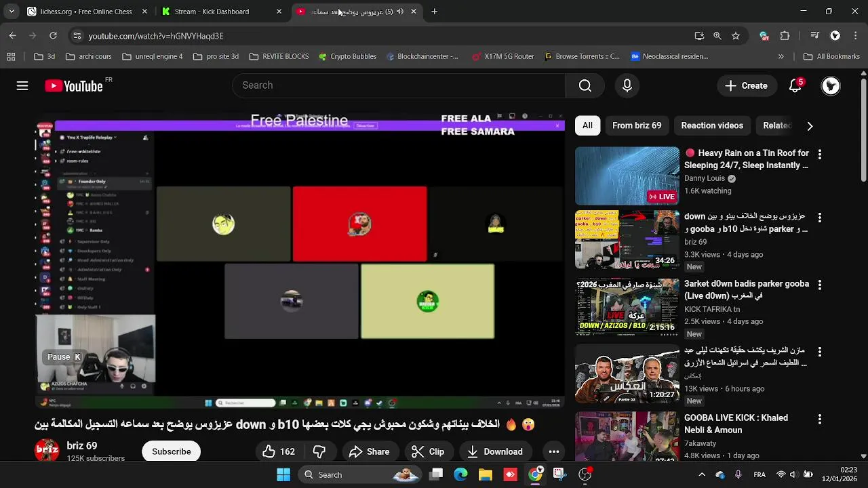Open Snipping Tool from the taskbar

pos(559,474)
